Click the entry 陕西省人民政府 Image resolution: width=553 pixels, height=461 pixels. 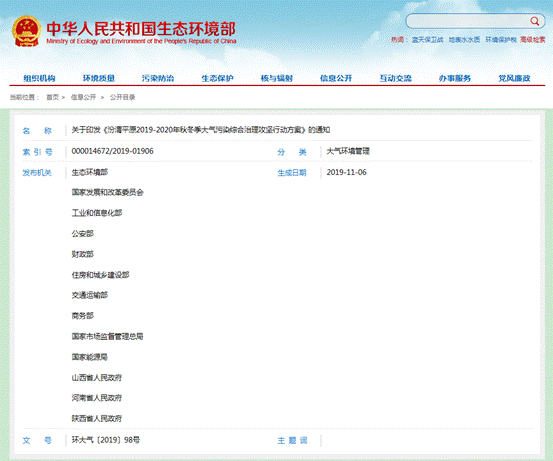[97, 419]
